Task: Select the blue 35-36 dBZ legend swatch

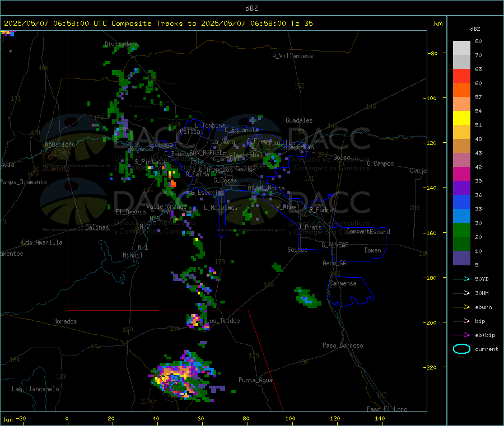Action: coord(461,202)
